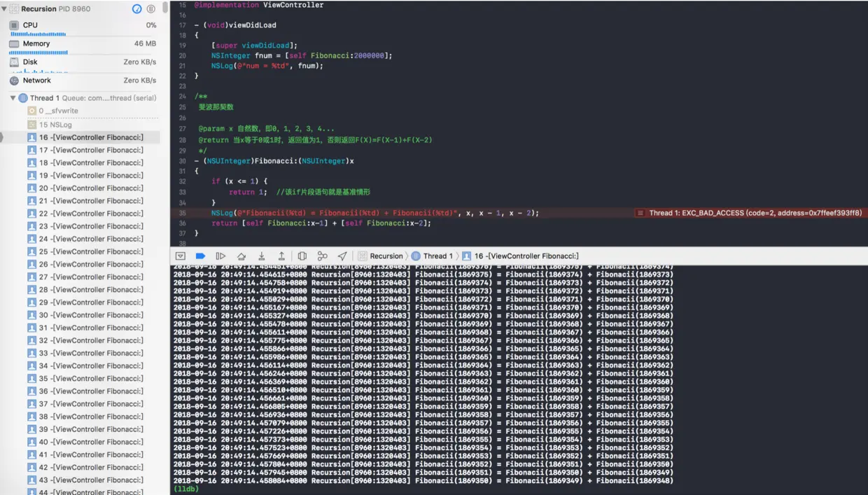Click console line with Fibonacii(1869348)
The image size is (868, 495).
click(x=423, y=481)
